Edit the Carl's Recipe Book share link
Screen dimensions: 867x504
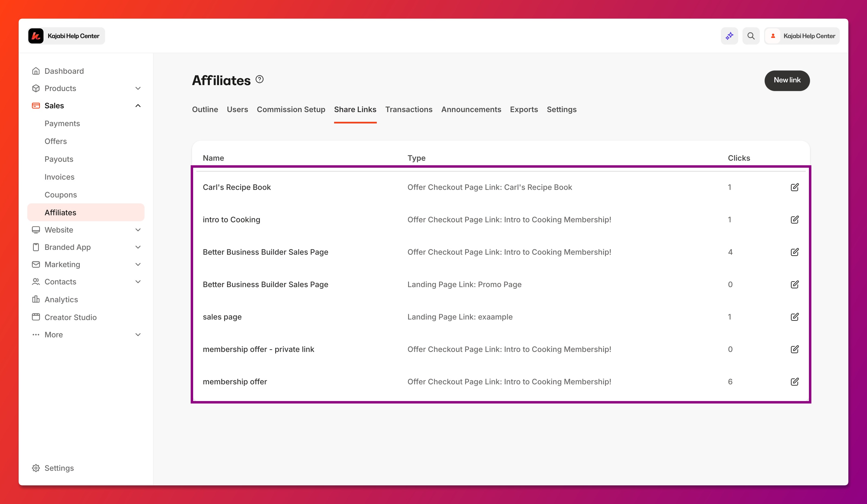(x=794, y=187)
